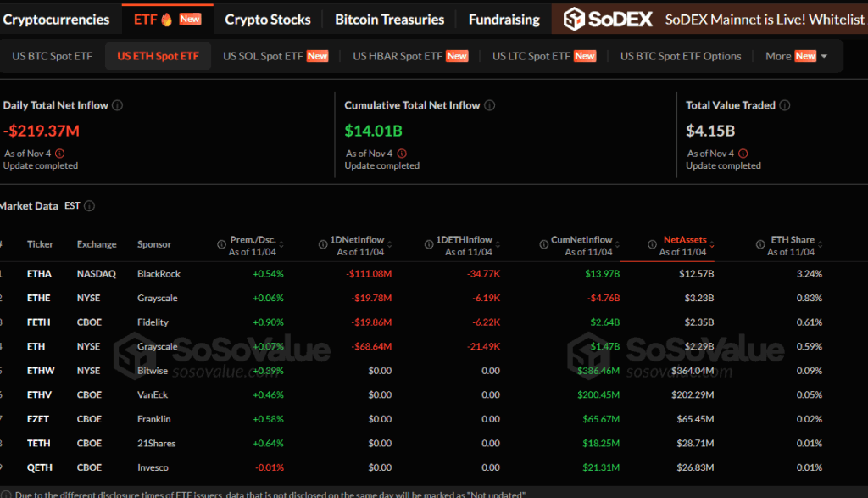Expand the More dropdown menu
Screen dimensions: 868x498
click(796, 56)
